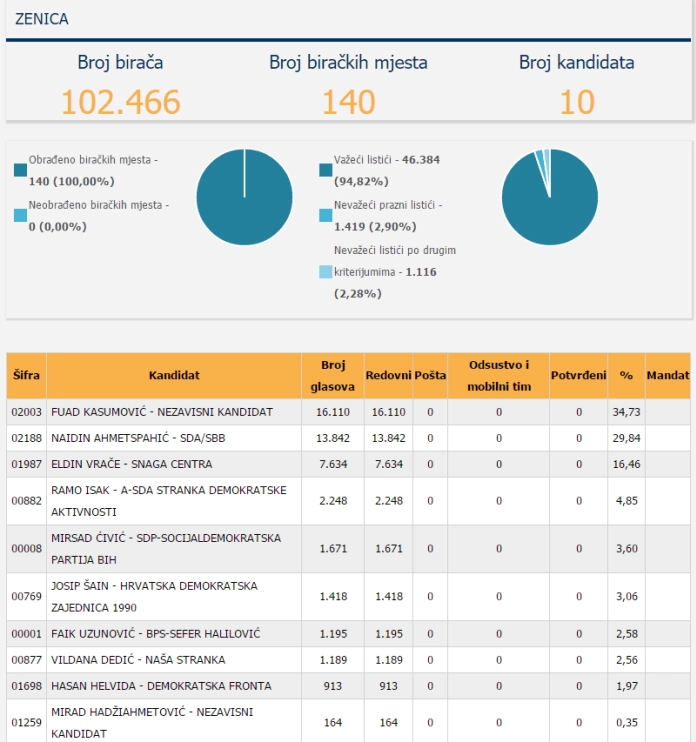Viewport: 696px width, 742px height.
Task: Click the dark teal Obrađeno biračkih mjesta swatch
Action: [20, 170]
